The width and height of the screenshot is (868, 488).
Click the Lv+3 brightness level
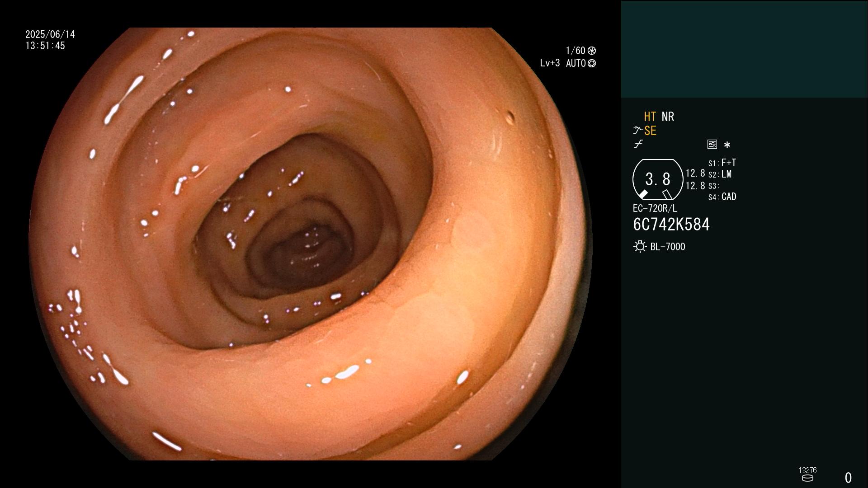tap(550, 63)
